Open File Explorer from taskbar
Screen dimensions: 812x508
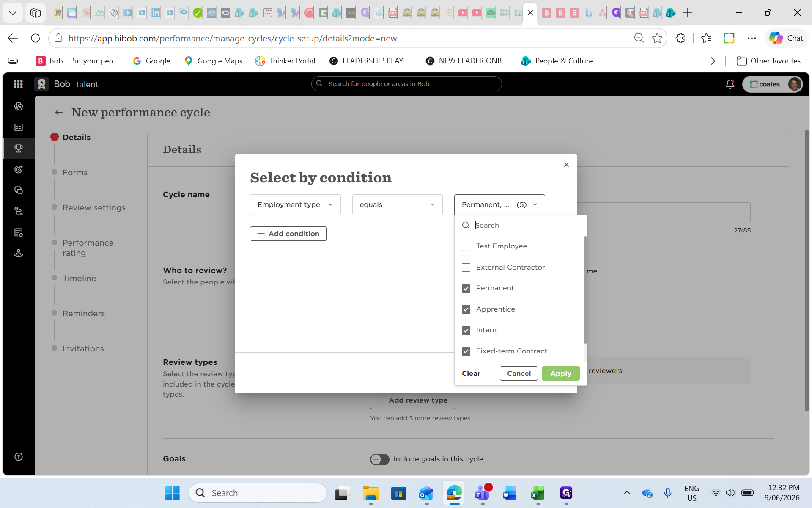click(370, 493)
